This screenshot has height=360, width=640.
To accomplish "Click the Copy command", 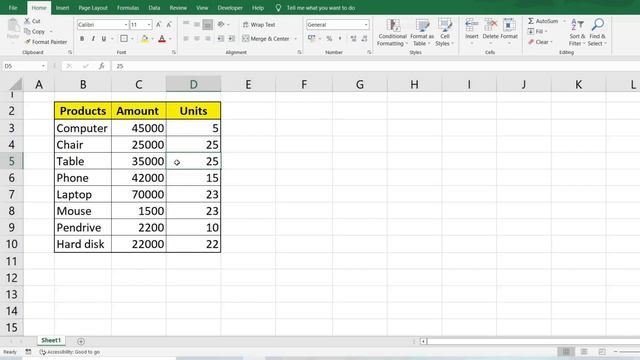I will [34, 31].
